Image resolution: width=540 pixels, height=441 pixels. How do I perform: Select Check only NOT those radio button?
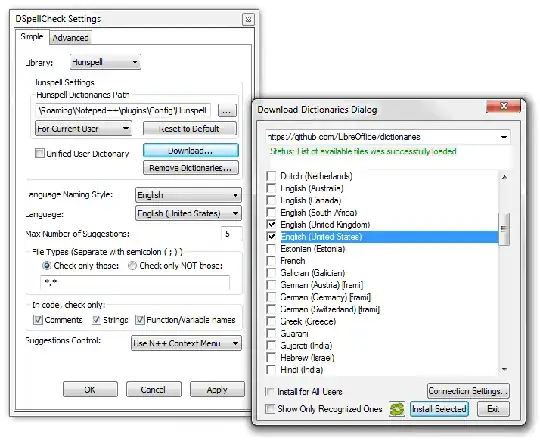(x=132, y=266)
